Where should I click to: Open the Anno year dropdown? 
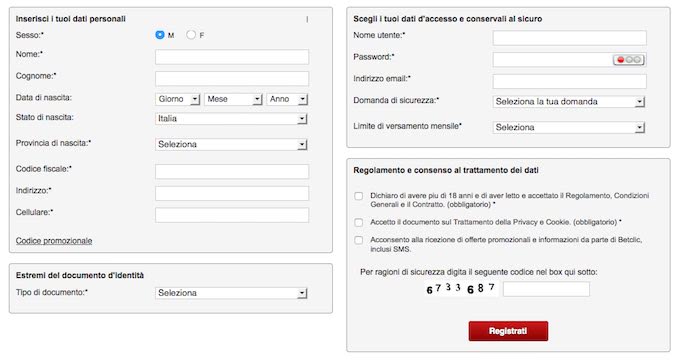click(x=287, y=99)
